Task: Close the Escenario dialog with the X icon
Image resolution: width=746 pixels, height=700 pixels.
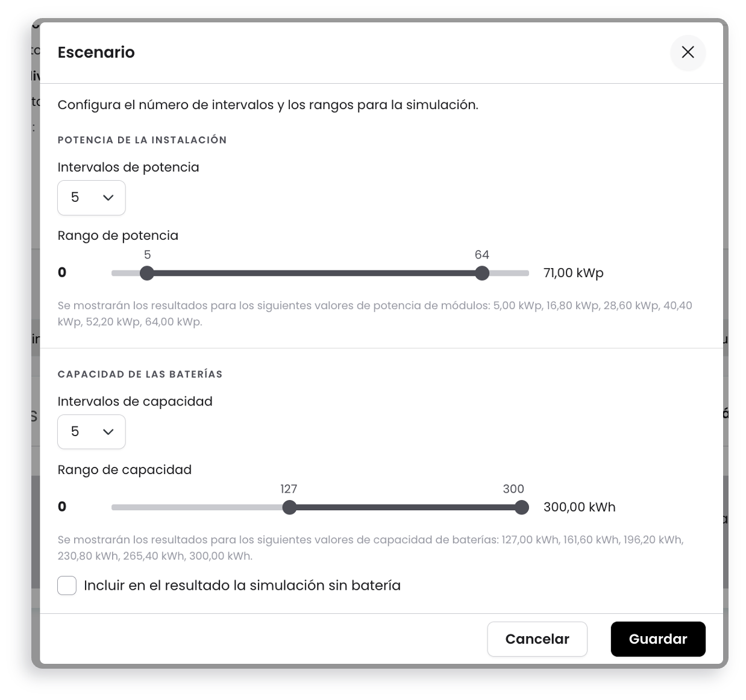Action: [688, 52]
